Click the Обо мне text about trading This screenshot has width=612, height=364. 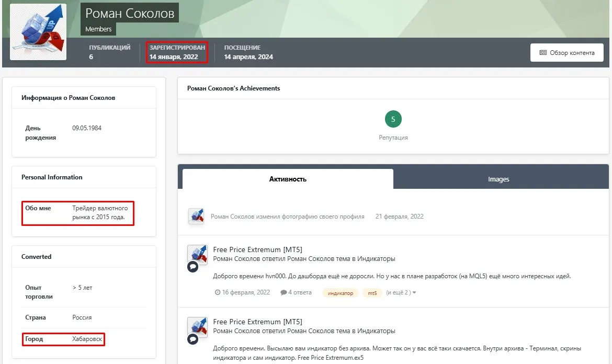click(100, 213)
